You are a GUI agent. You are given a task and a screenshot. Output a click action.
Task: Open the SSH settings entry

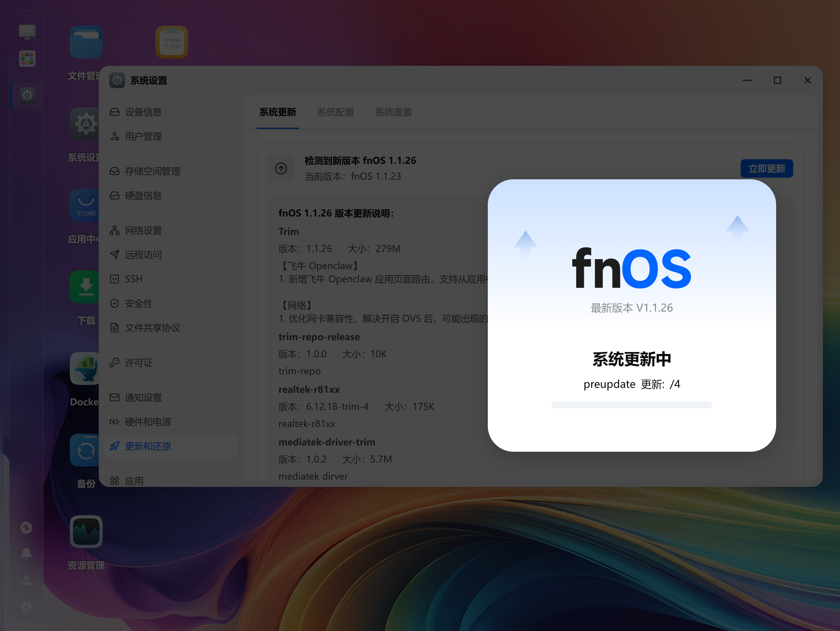click(171, 279)
